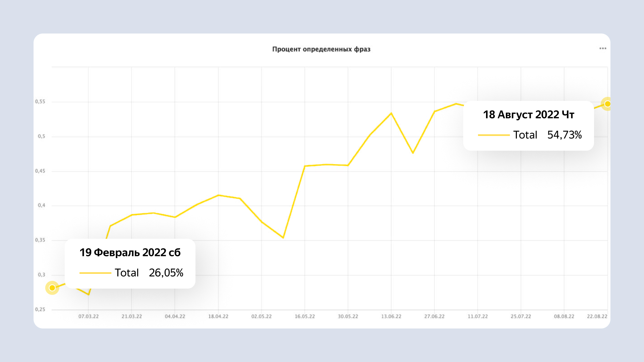Select the 30.05.22 x-axis date
644x362 pixels.
(348, 316)
